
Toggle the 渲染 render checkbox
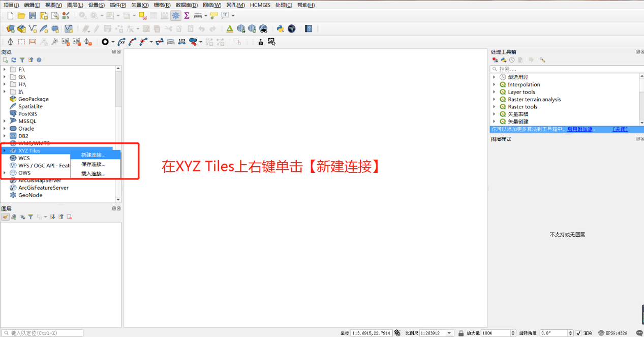[578, 333]
